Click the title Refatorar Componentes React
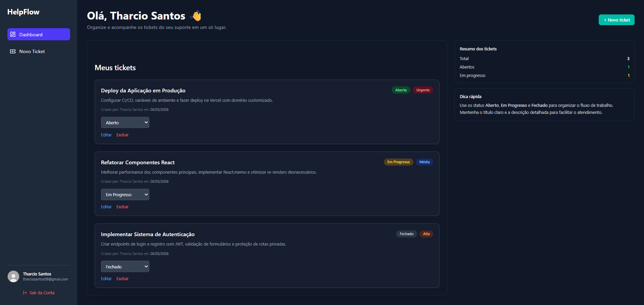Image resolution: width=644 pixels, height=305 pixels. click(138, 162)
